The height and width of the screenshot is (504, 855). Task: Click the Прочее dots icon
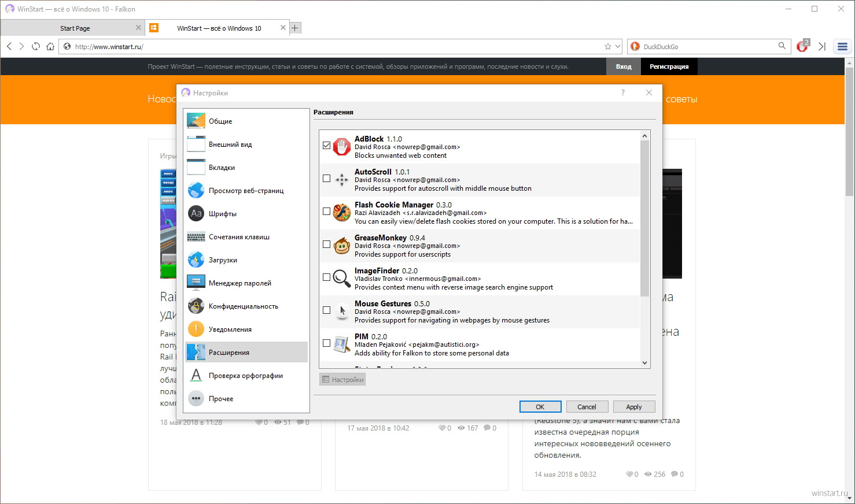(196, 398)
